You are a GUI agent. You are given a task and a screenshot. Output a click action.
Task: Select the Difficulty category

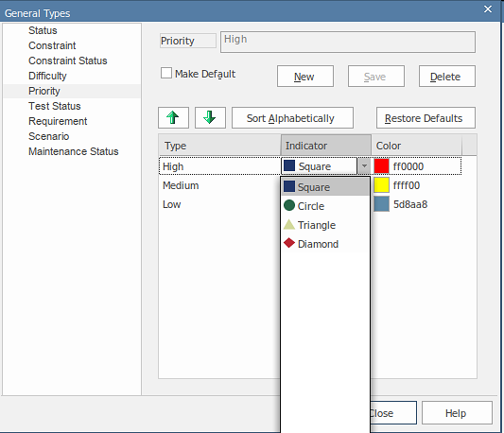click(x=47, y=76)
